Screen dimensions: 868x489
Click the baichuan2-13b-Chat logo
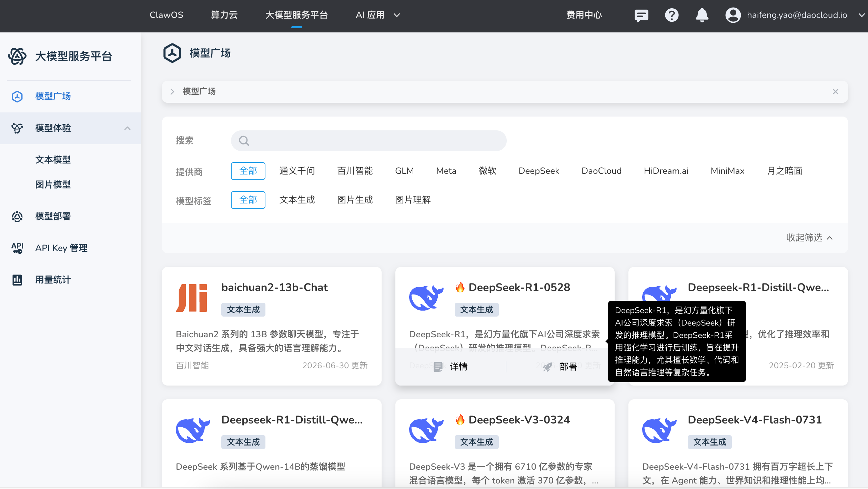click(x=192, y=298)
